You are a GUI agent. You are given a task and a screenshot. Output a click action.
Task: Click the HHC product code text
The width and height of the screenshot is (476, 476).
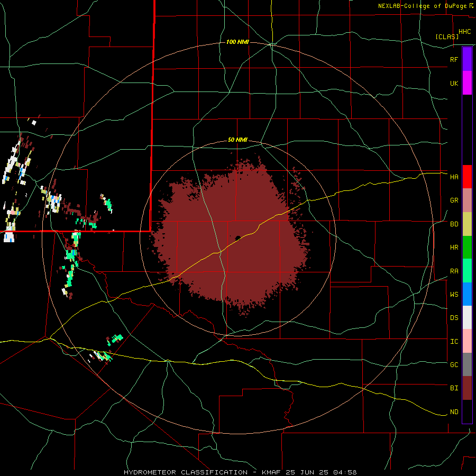464,32
